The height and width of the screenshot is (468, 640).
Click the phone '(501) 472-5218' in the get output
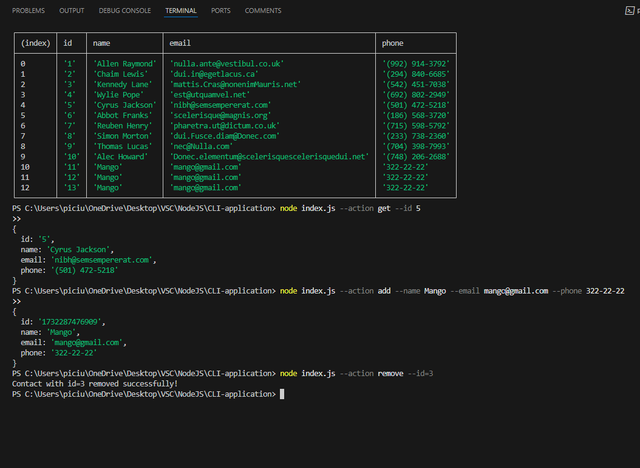coord(84,270)
